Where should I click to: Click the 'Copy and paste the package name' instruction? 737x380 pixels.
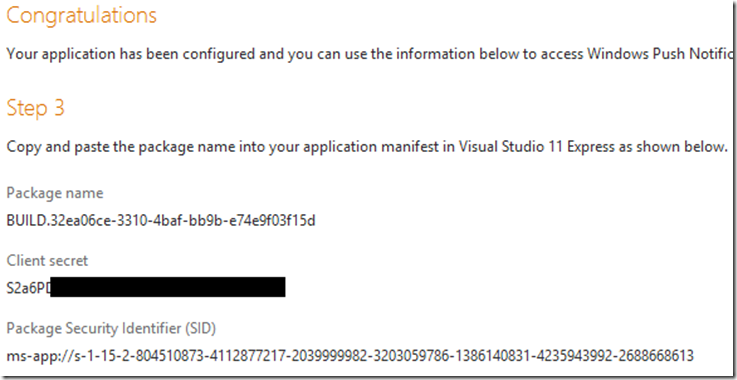coord(367,147)
